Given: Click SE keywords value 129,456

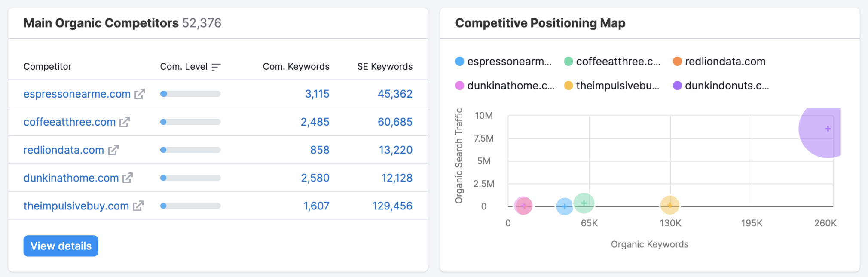Looking at the screenshot, I should 392,206.
